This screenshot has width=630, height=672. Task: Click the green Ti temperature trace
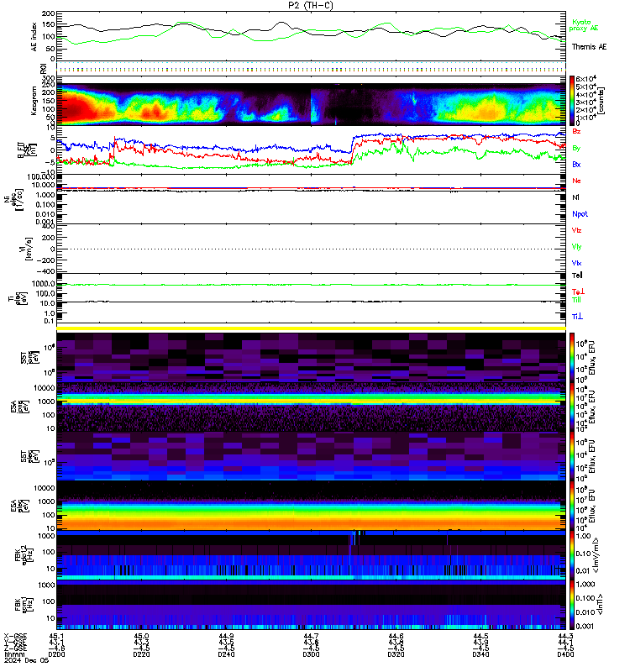[311, 285]
